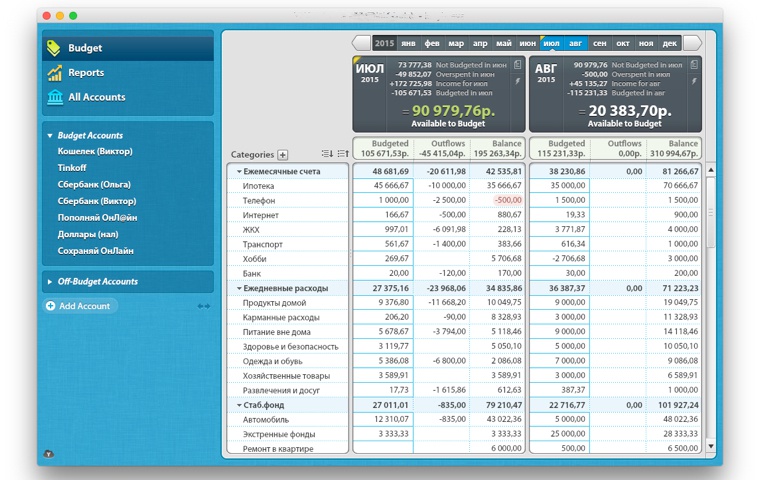This screenshot has width=760, height=480.
Task: Collapse the Budget Accounts section
Action: point(50,136)
